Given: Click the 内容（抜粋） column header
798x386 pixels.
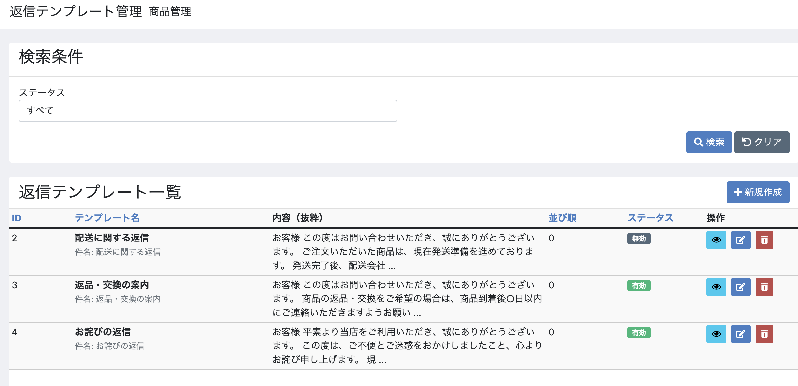Looking at the screenshot, I should click(298, 218).
